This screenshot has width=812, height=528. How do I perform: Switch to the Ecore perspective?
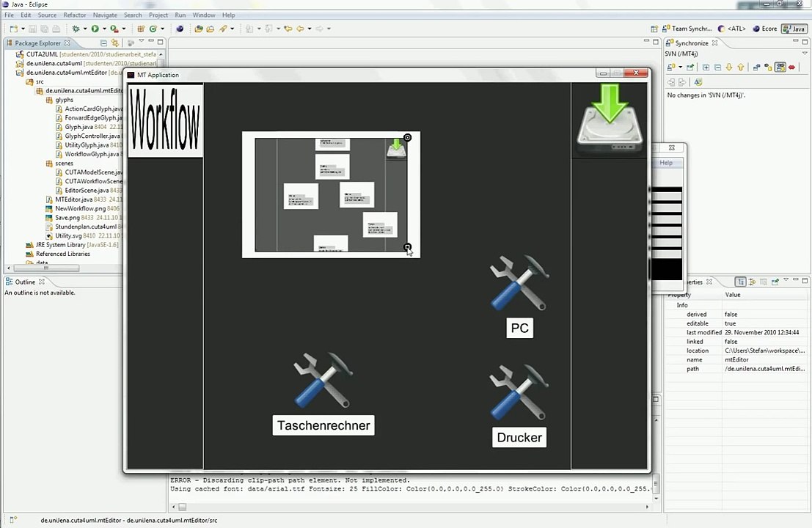(765, 29)
